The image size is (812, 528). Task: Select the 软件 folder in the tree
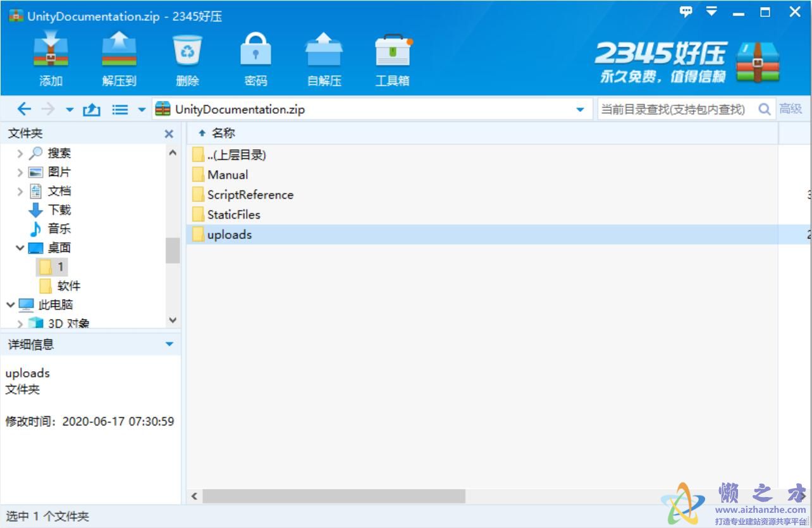(x=69, y=286)
